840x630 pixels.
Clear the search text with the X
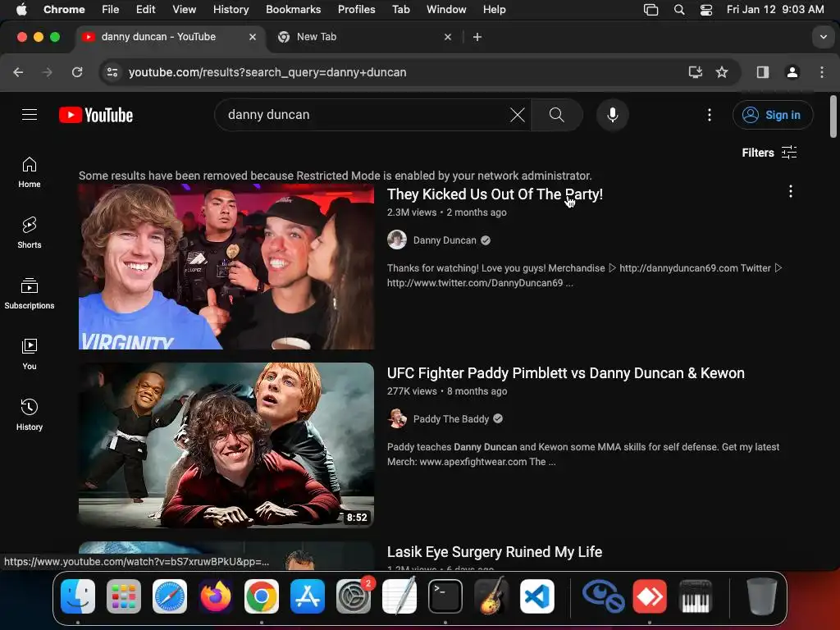pyautogui.click(x=517, y=115)
